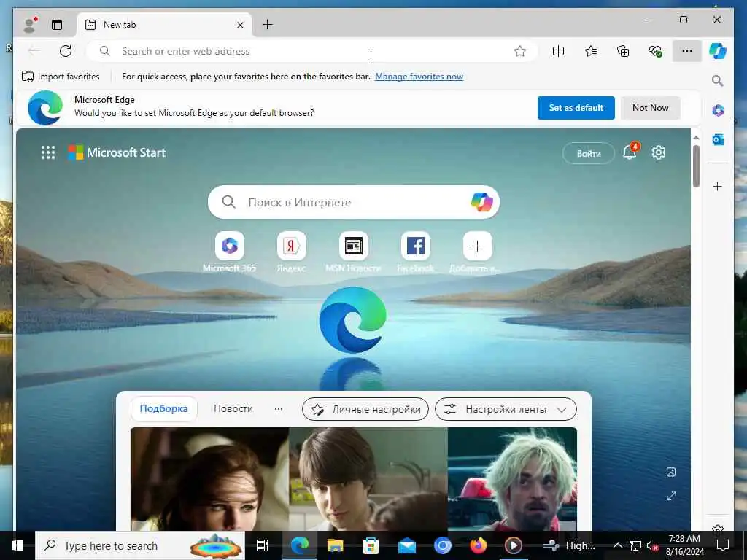Screen dimensions: 747x560
Task: Open split screen icon
Action: click(x=558, y=51)
